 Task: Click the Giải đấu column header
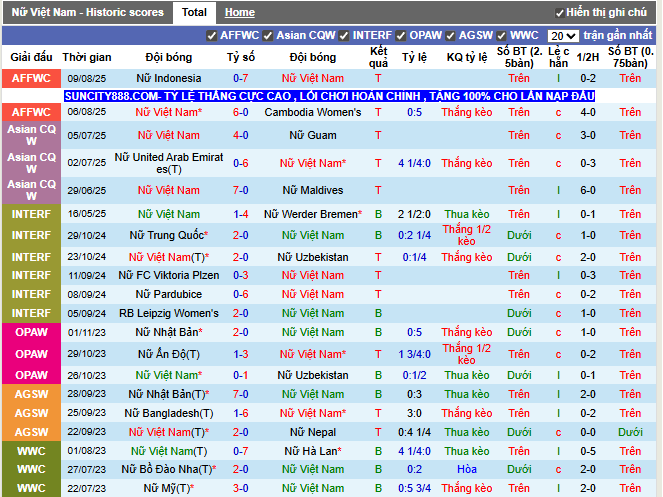(x=31, y=57)
